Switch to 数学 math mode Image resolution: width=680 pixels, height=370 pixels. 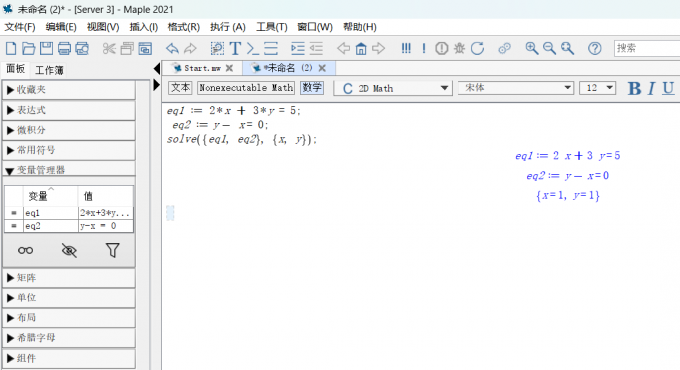tap(312, 88)
